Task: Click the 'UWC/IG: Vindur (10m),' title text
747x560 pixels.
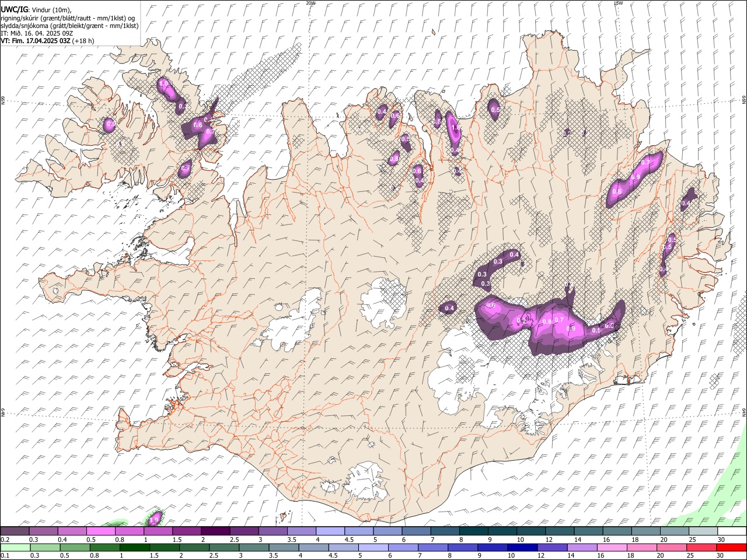Action: point(36,10)
